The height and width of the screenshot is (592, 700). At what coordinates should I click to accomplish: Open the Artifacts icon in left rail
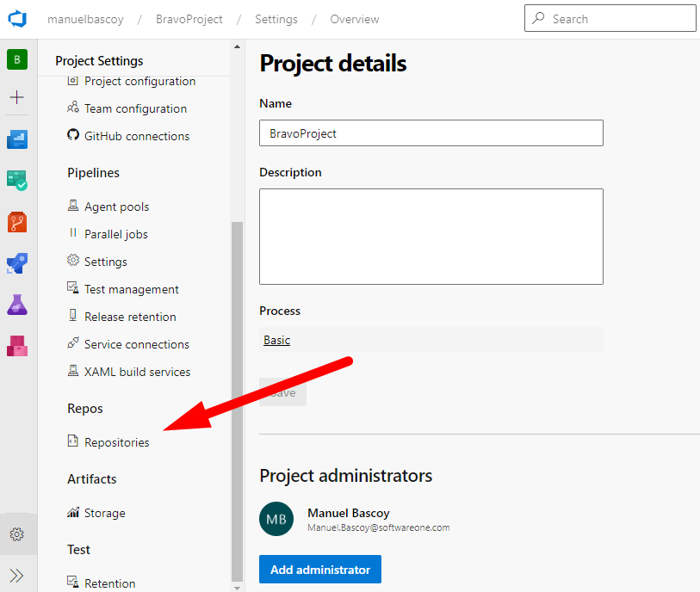pos(18,345)
